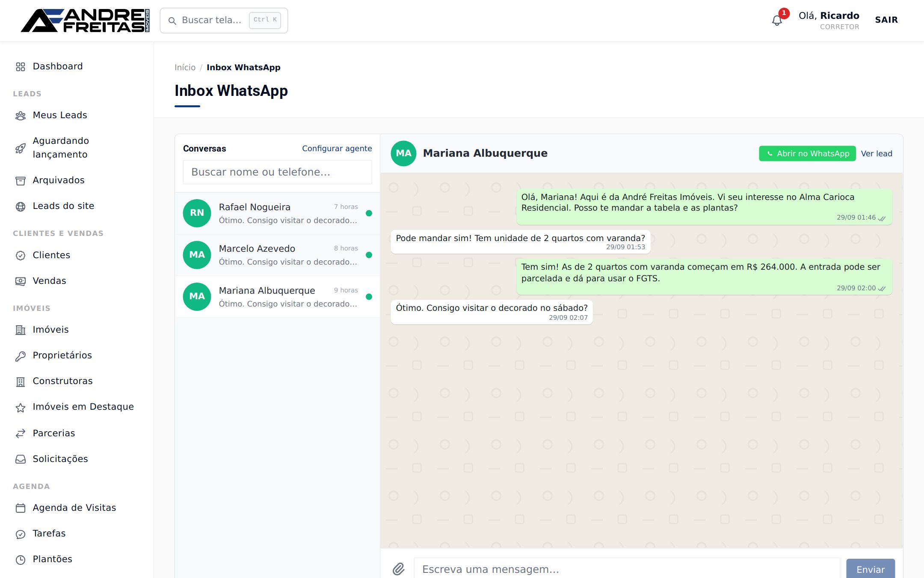Click the SAIR logout button
Image resolution: width=924 pixels, height=578 pixels.
886,20
